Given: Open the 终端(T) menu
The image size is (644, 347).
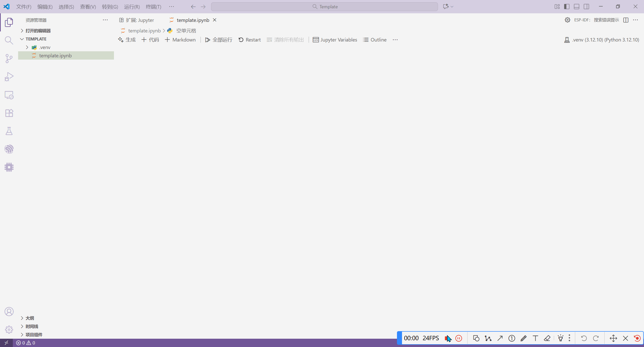Looking at the screenshot, I should pos(153,7).
